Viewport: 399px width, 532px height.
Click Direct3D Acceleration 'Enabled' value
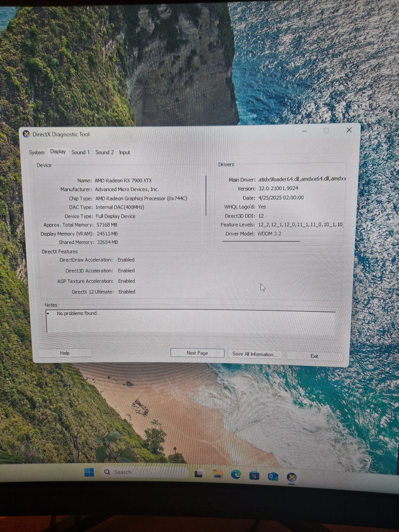pyautogui.click(x=126, y=271)
